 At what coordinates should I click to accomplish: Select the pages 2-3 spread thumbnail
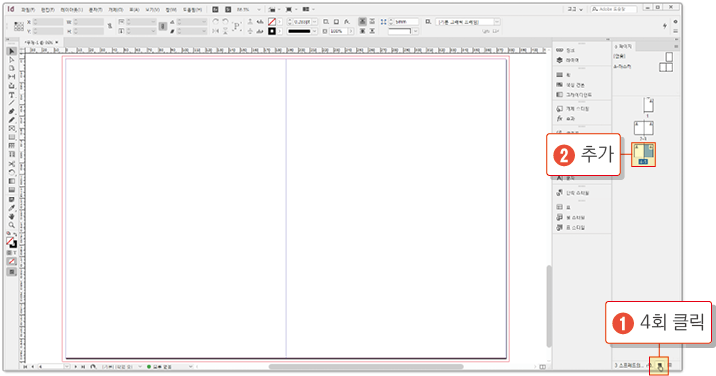click(643, 128)
